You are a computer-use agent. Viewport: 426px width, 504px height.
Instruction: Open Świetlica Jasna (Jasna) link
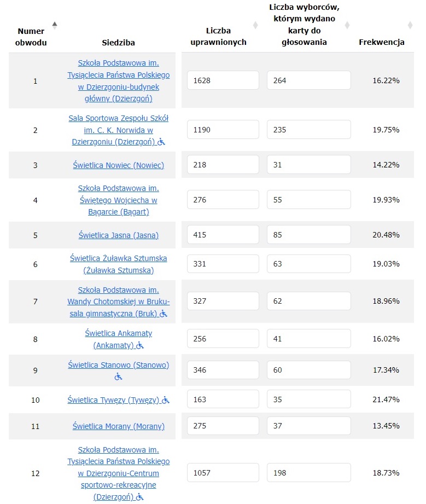click(x=118, y=235)
